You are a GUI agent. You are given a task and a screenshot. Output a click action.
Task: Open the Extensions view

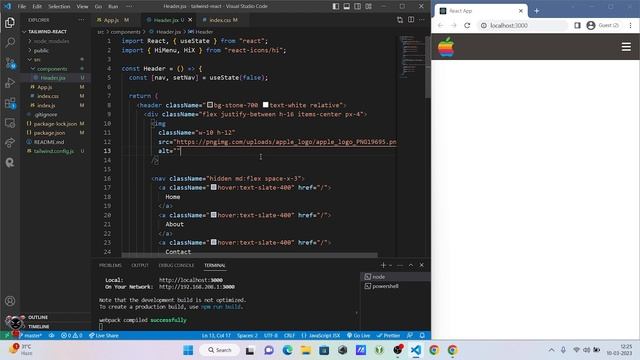(10, 103)
